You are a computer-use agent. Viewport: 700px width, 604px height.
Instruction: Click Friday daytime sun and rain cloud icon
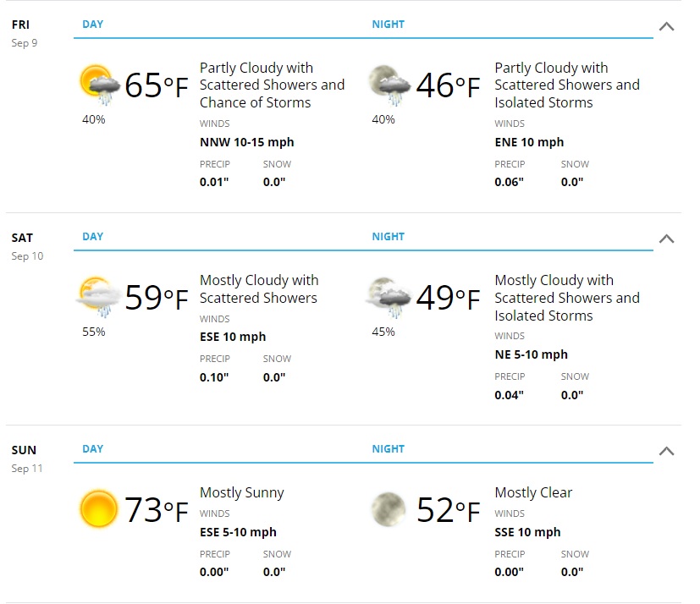[100, 85]
